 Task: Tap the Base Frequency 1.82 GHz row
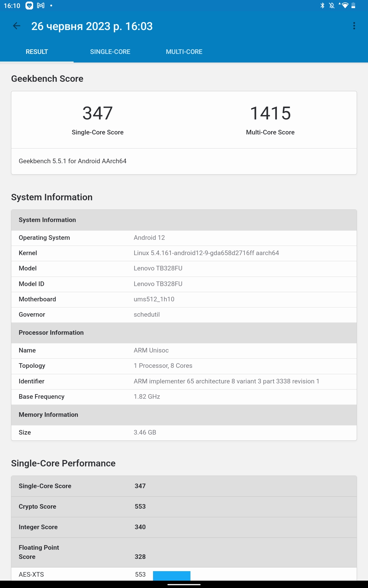[184, 397]
